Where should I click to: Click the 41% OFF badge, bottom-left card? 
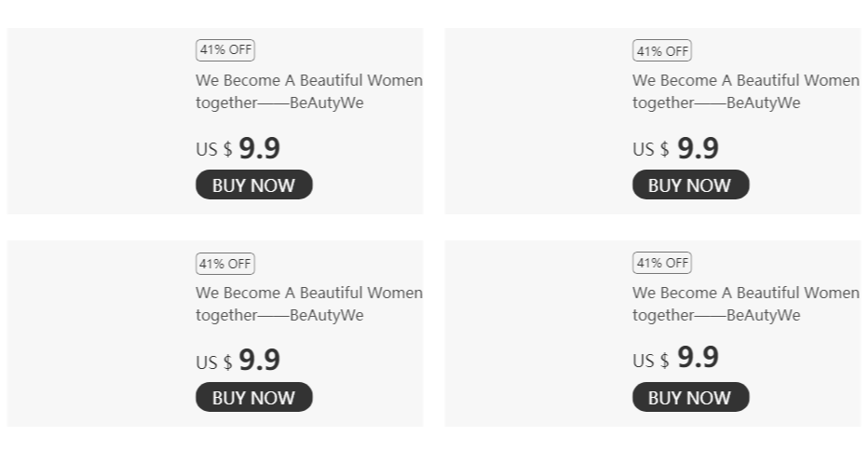[225, 263]
